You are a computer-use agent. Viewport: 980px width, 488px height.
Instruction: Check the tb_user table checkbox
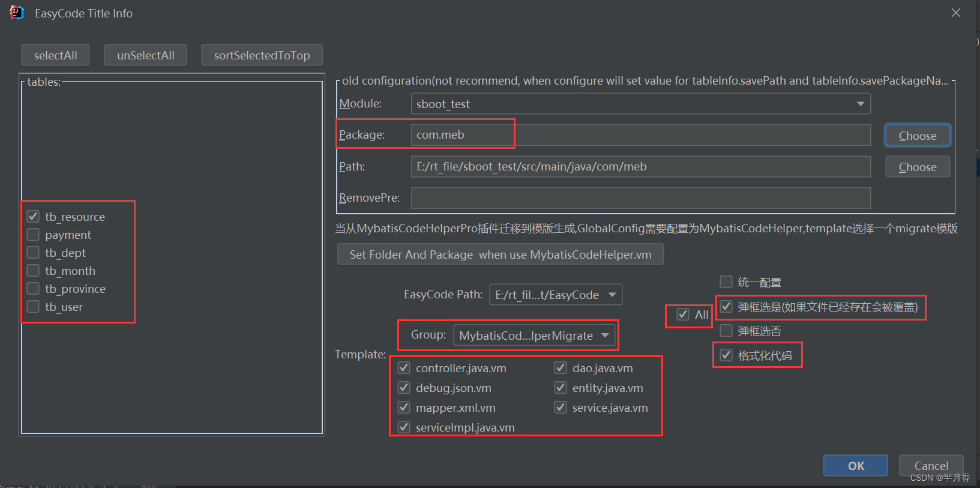[x=33, y=306]
